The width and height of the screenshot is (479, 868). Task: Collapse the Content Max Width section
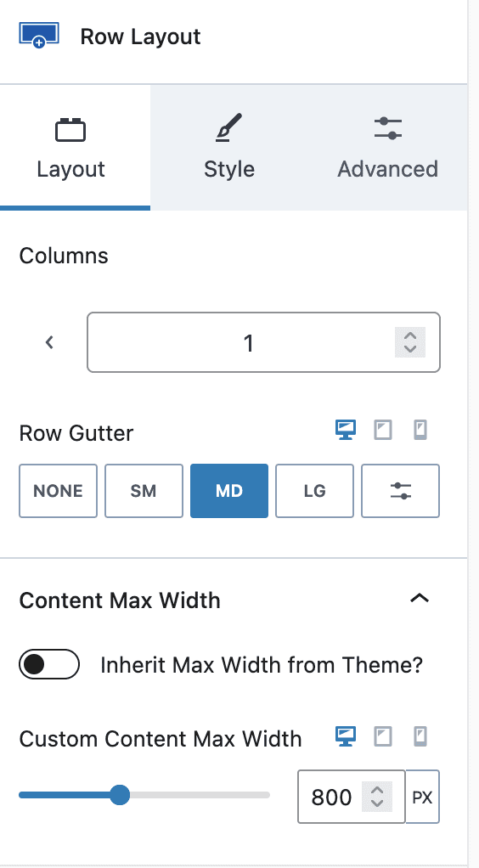point(420,599)
